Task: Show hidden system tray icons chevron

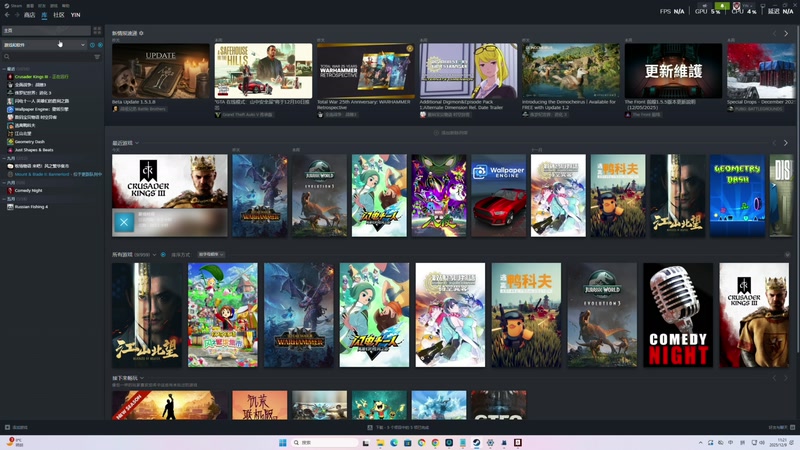Action: [701, 442]
